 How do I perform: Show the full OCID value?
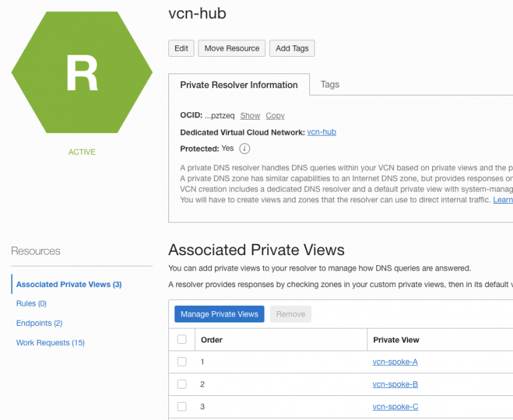tap(250, 116)
